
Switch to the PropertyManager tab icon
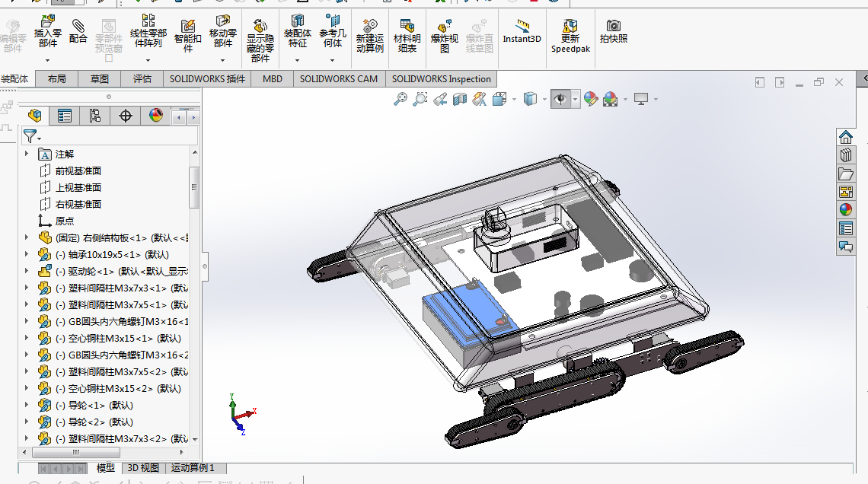[x=65, y=116]
